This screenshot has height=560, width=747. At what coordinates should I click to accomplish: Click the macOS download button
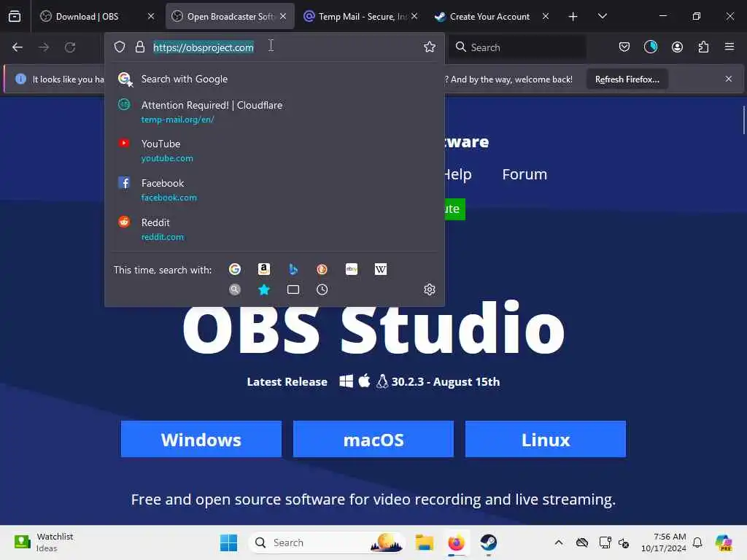pos(373,439)
